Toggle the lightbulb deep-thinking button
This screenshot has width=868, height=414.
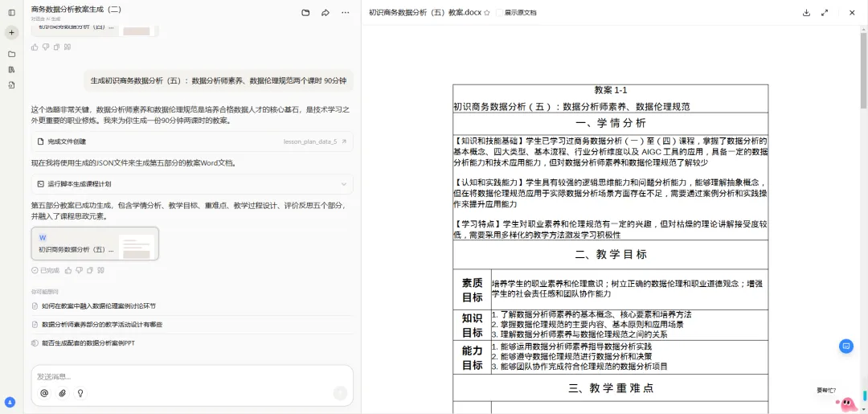pyautogui.click(x=81, y=394)
